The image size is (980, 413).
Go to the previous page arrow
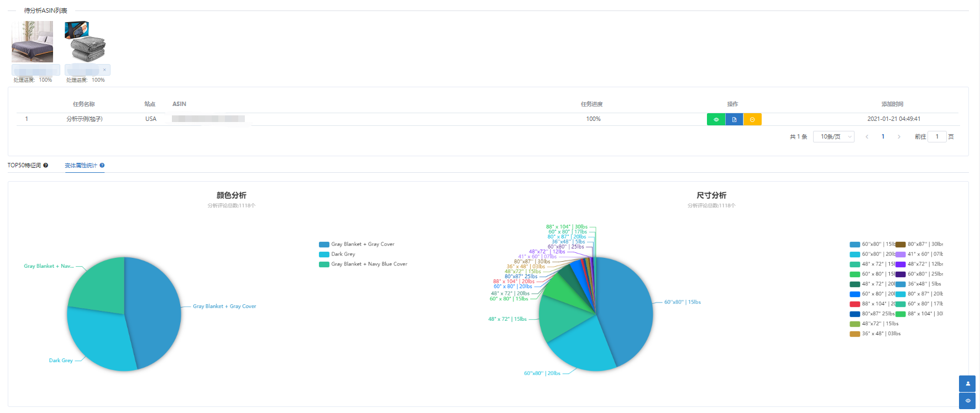867,136
